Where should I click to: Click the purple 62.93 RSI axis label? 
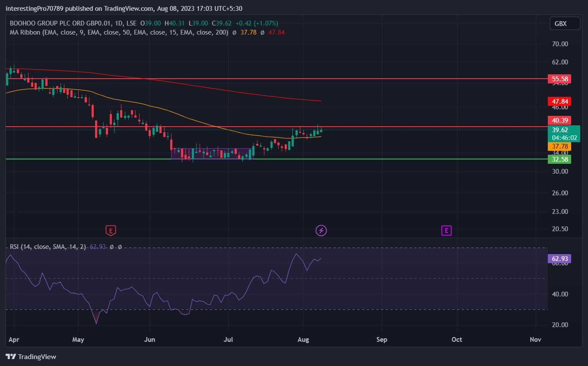click(559, 259)
